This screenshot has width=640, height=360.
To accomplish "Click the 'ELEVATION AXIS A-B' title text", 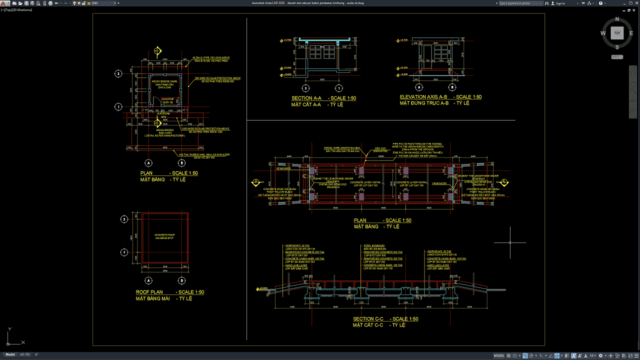I will (424, 97).
